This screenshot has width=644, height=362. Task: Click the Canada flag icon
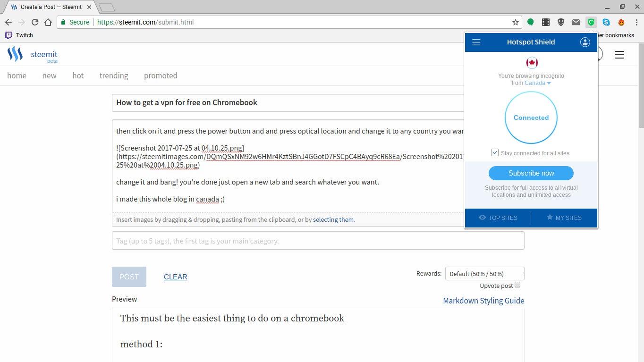click(532, 63)
